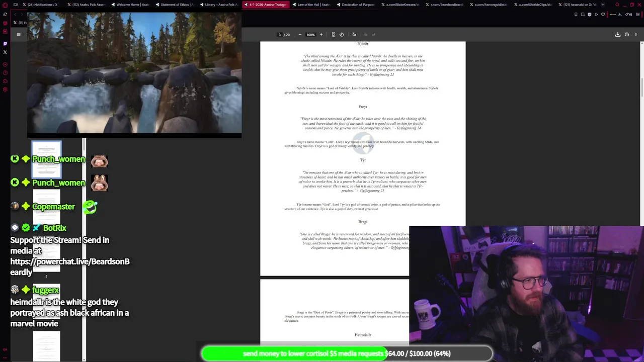The height and width of the screenshot is (362, 644).
Task: Click the Bragi heading in the PDF
Action: pyautogui.click(x=363, y=222)
